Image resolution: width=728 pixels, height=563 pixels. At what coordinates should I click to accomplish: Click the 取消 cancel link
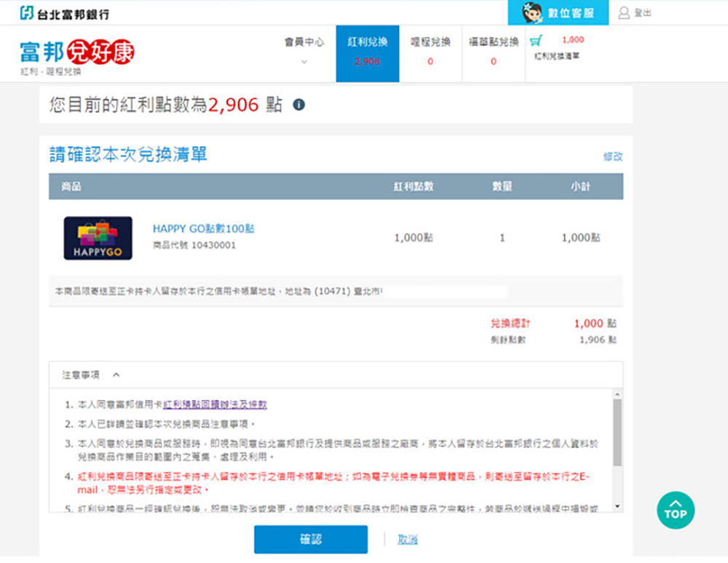407,539
